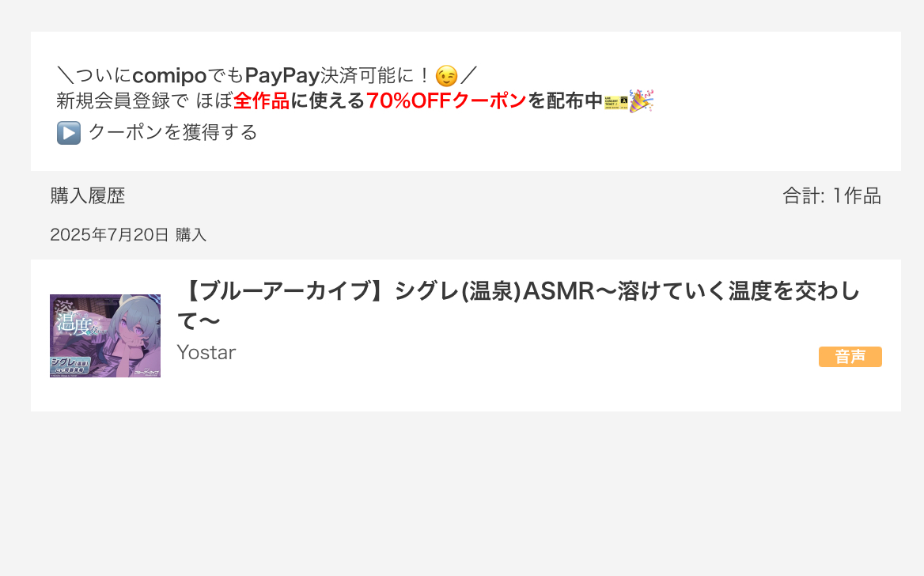Click the 2025年7月20日 購入 date label
This screenshot has width=924, height=576.
pos(128,235)
